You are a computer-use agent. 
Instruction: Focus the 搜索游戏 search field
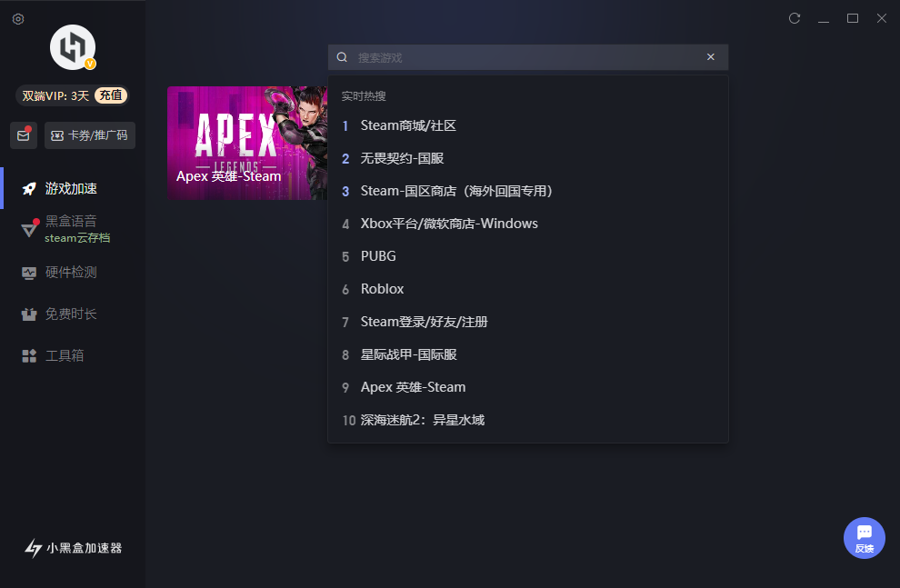pyautogui.click(x=528, y=57)
